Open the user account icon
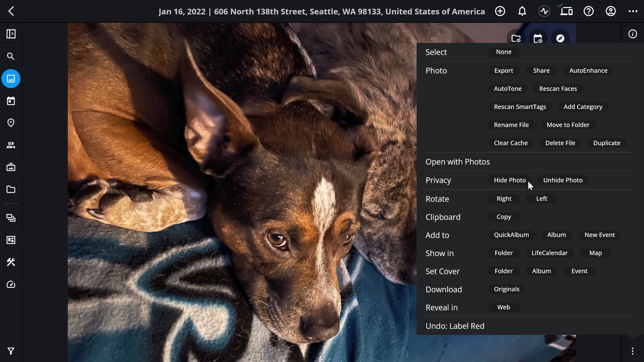This screenshot has width=644, height=362. 611,11
